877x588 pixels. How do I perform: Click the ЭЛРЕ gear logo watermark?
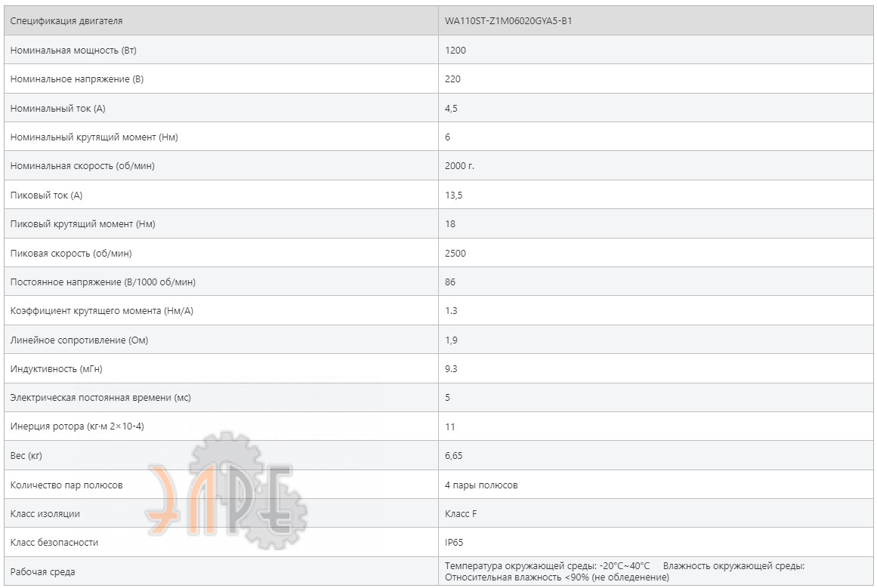[226, 490]
